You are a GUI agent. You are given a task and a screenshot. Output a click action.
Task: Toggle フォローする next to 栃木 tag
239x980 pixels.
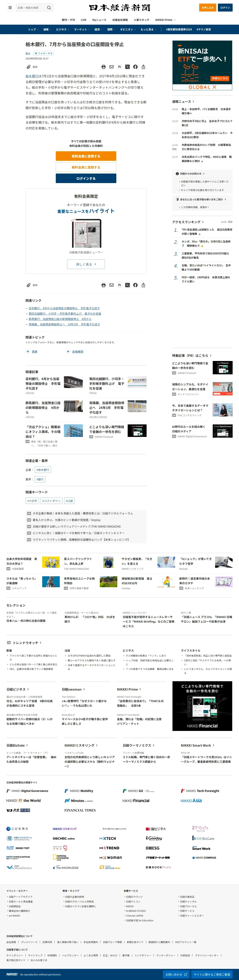(43, 54)
